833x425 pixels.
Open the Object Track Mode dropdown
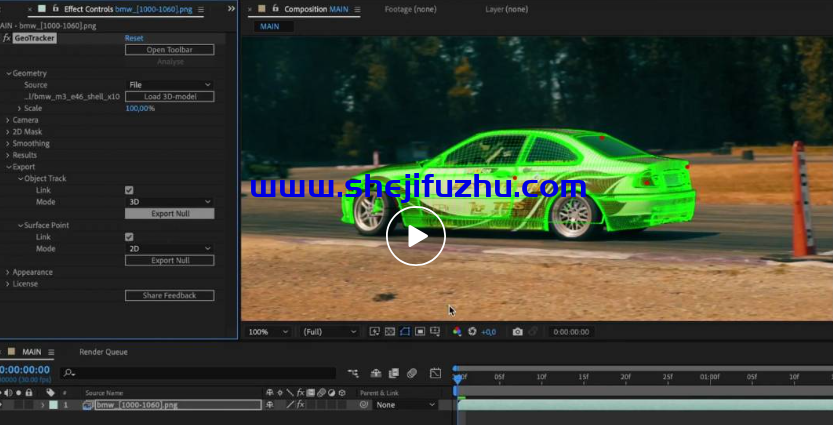(x=169, y=202)
